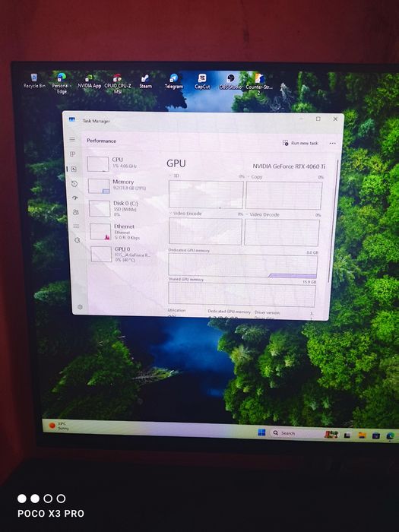
Task: Open File Explorer from the taskbar
Action: [362, 435]
